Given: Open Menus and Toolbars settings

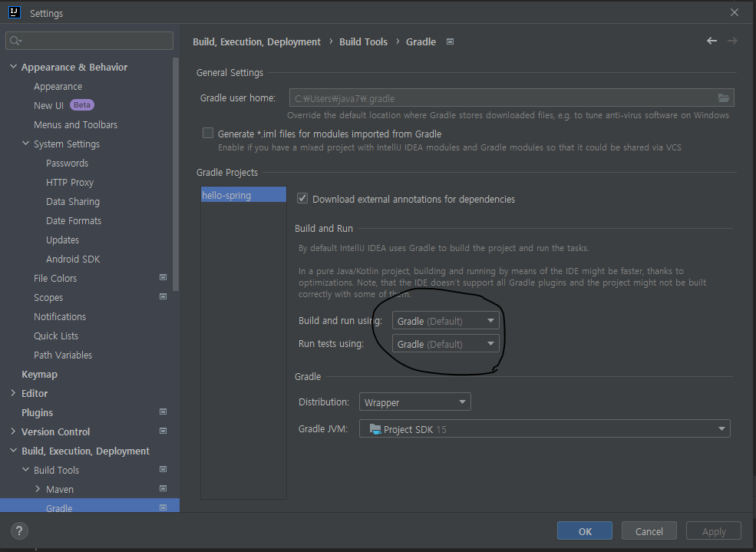Looking at the screenshot, I should [76, 125].
